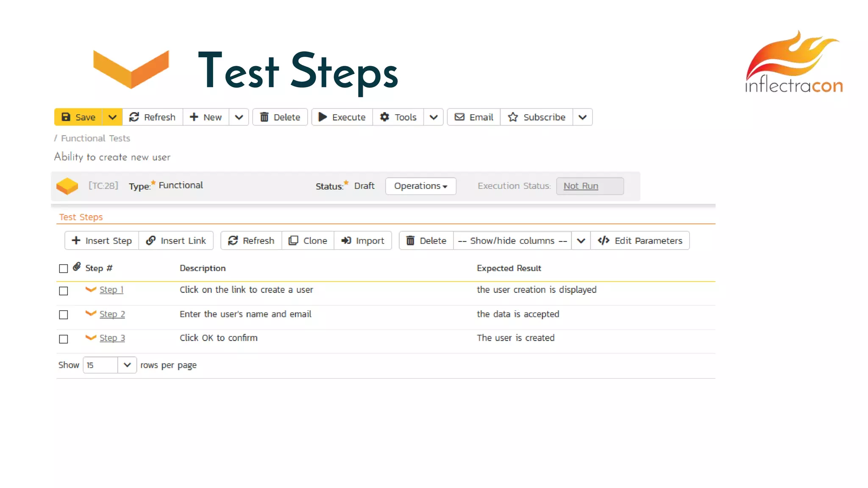Click the Step 2 orange chevron icon
Image resolution: width=868 pixels, height=488 pixels.
[91, 313]
